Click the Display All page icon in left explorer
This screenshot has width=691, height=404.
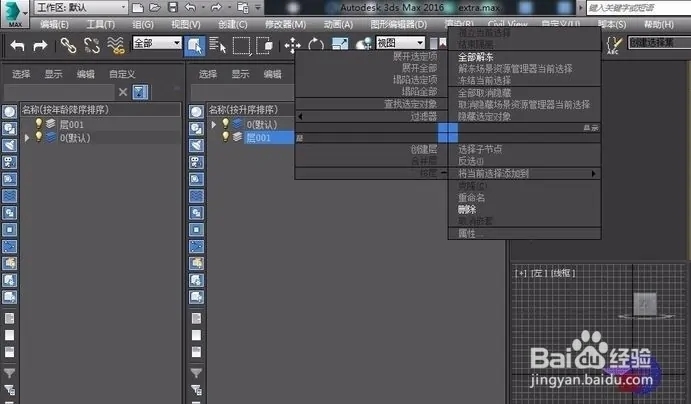tap(9, 318)
